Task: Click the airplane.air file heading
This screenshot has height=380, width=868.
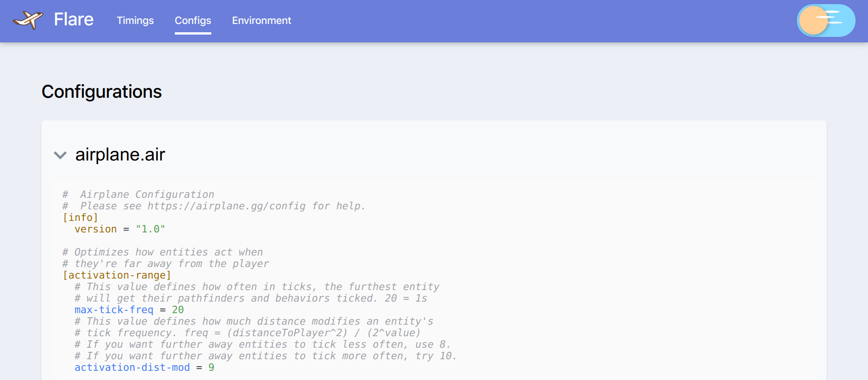Action: [x=120, y=155]
